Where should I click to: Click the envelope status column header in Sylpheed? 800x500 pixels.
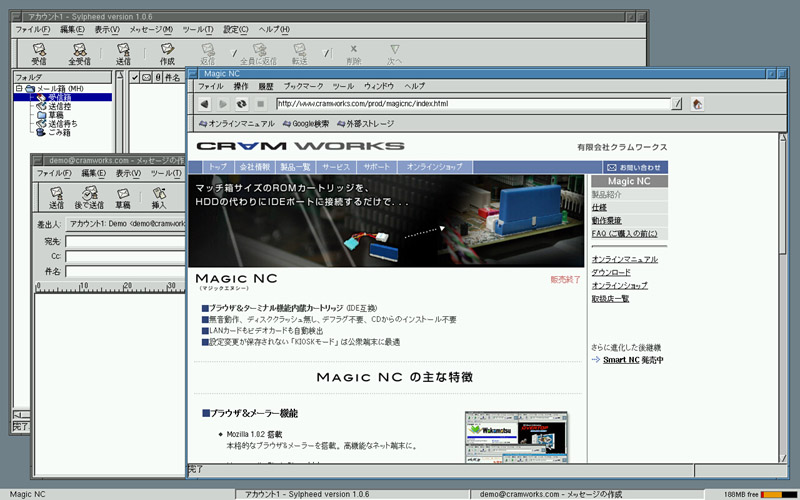(x=146, y=77)
